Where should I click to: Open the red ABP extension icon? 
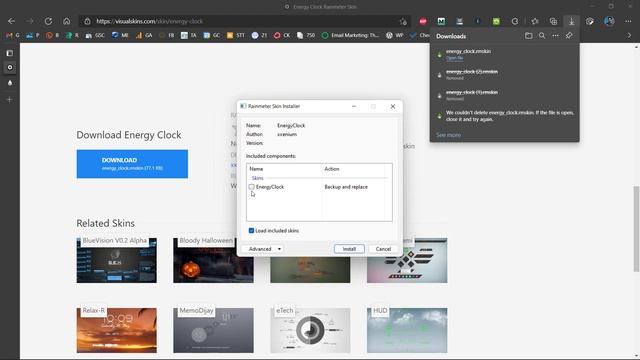pyautogui.click(x=423, y=21)
